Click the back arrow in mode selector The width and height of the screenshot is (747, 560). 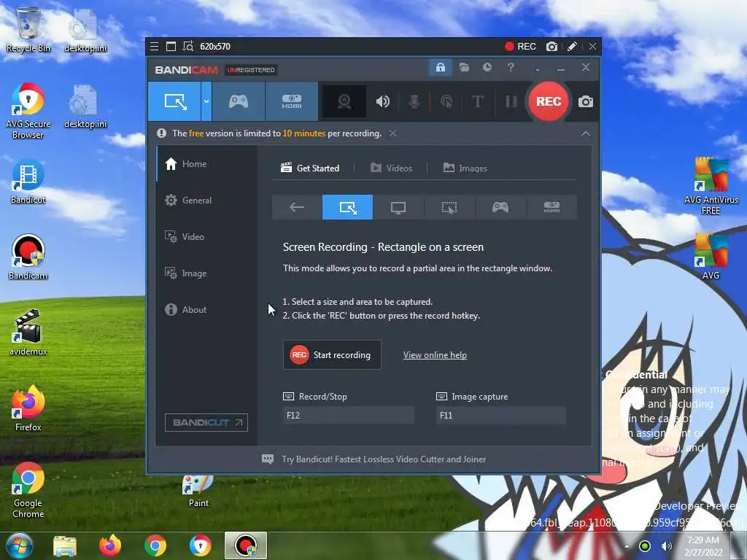(297, 207)
